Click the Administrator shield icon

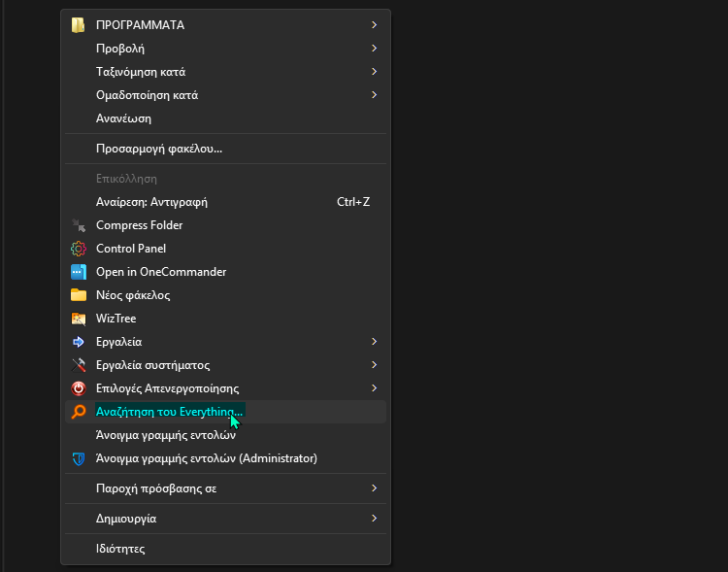[x=79, y=458]
